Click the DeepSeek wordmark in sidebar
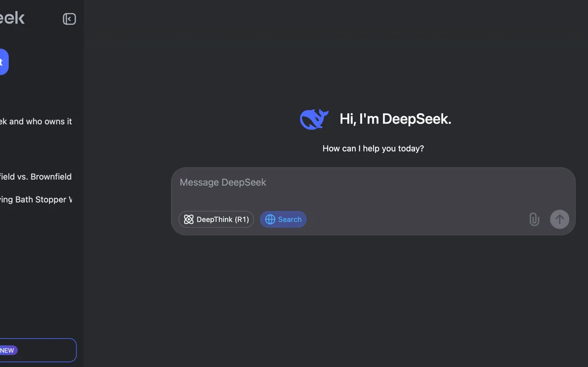This screenshot has width=588, height=367. click(12, 19)
